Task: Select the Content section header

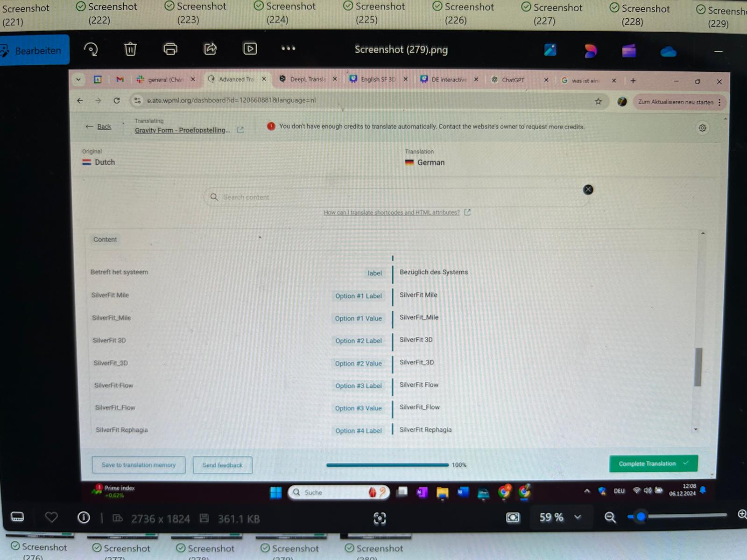Action: (105, 239)
